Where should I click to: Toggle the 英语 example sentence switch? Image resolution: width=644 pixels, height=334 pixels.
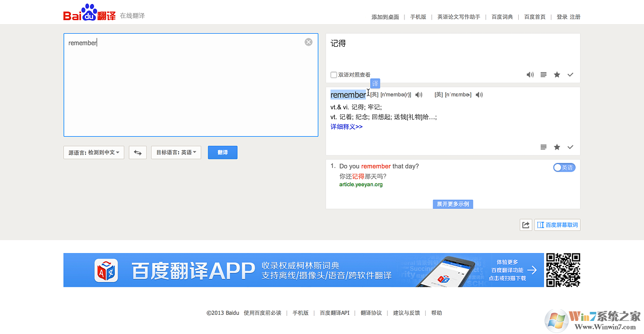563,168
